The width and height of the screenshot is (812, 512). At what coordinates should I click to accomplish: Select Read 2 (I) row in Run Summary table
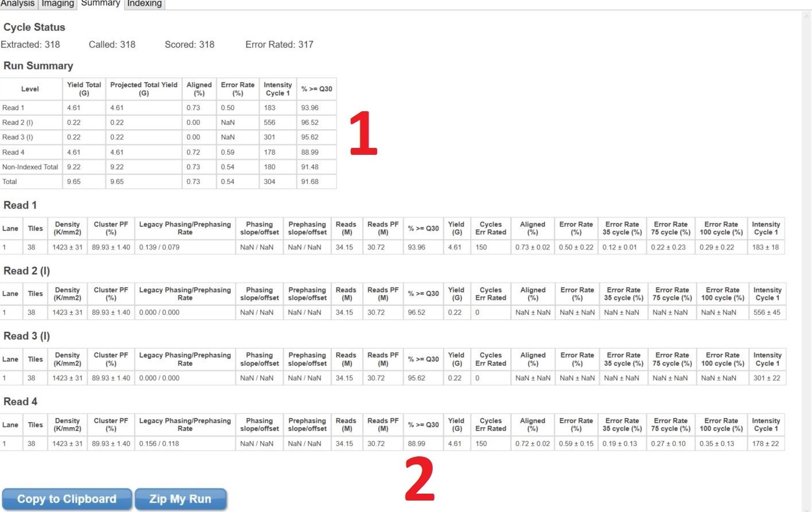pyautogui.click(x=18, y=122)
